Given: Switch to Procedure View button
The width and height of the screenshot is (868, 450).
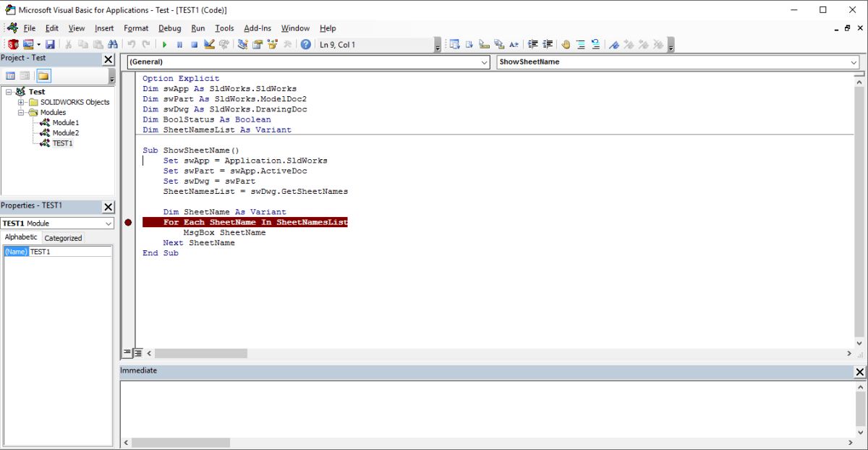Looking at the screenshot, I should coord(127,353).
